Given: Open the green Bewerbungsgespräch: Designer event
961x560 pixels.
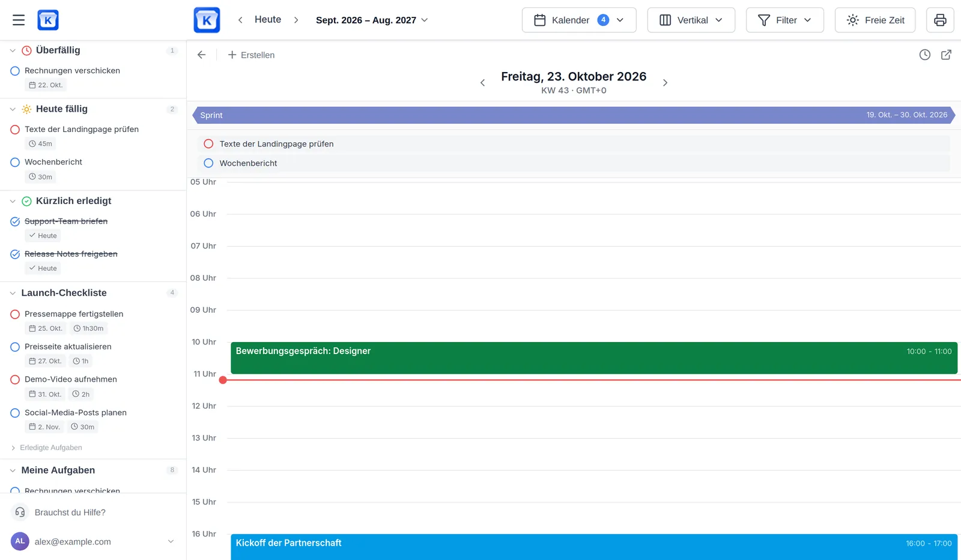Looking at the screenshot, I should 594,358.
